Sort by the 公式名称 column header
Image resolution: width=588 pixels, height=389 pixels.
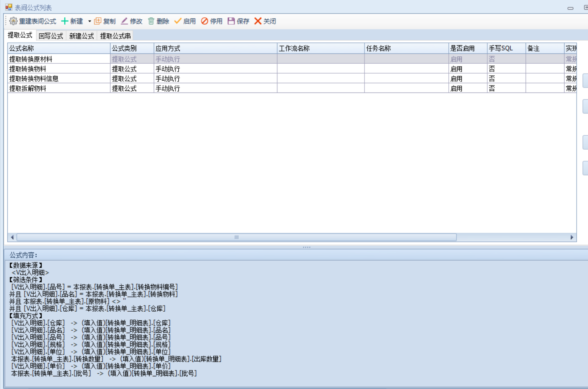(59, 49)
